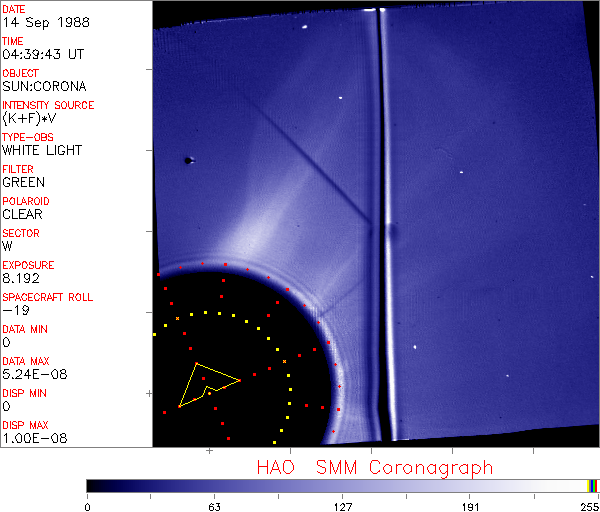Click the TYPE-OBS label
Screen dimensions: 600x512
(x=28, y=137)
